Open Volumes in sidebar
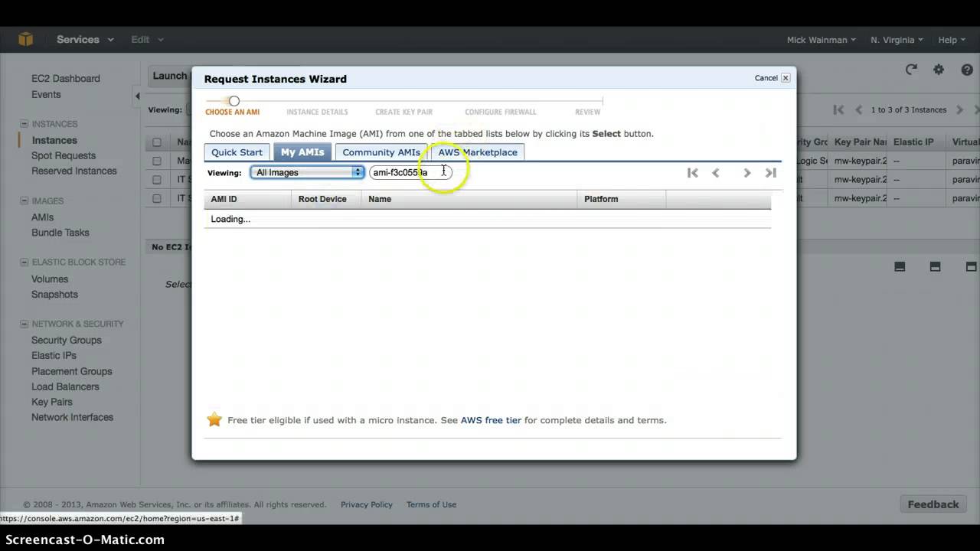 pos(50,279)
